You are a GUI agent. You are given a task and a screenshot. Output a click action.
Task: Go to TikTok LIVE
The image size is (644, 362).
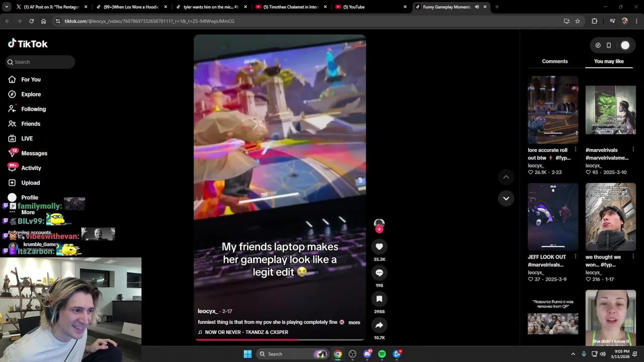point(27,138)
